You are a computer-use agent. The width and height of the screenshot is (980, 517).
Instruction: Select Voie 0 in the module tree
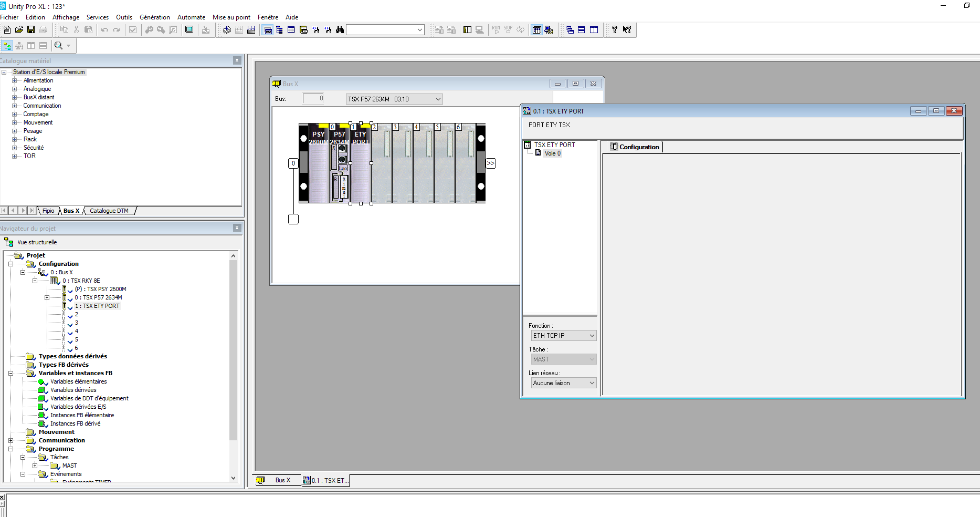tap(552, 153)
